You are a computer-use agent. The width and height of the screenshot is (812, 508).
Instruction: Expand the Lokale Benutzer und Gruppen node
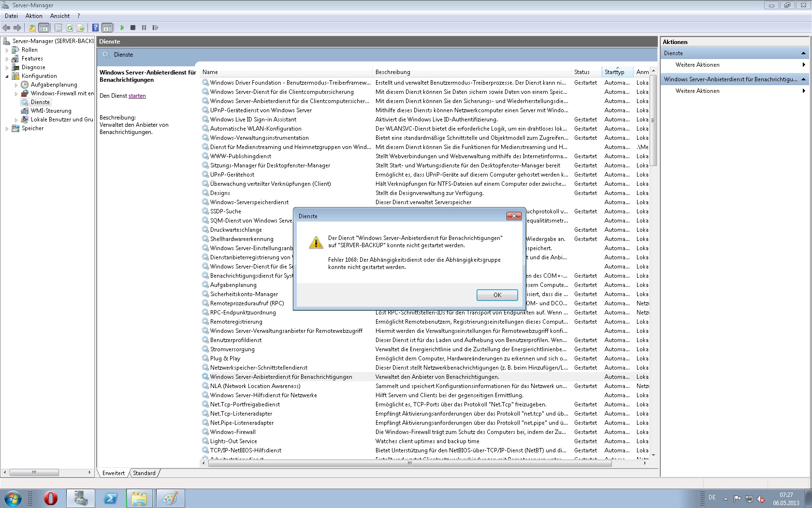[16, 120]
